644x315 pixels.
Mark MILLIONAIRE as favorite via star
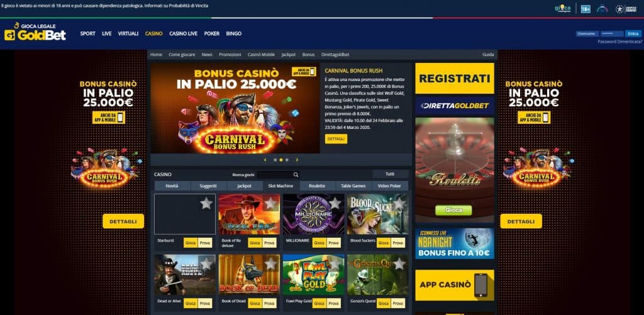(x=335, y=203)
